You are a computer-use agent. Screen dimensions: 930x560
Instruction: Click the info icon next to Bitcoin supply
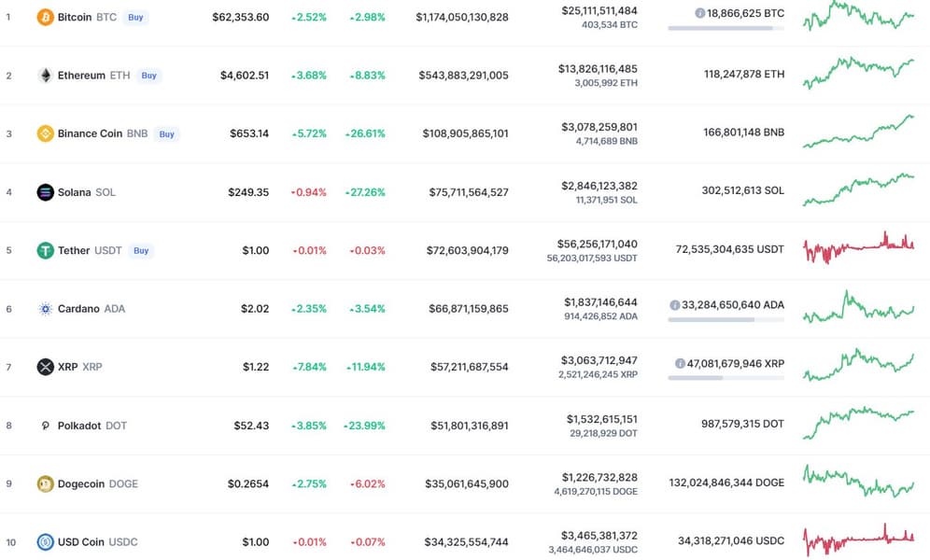(x=699, y=13)
